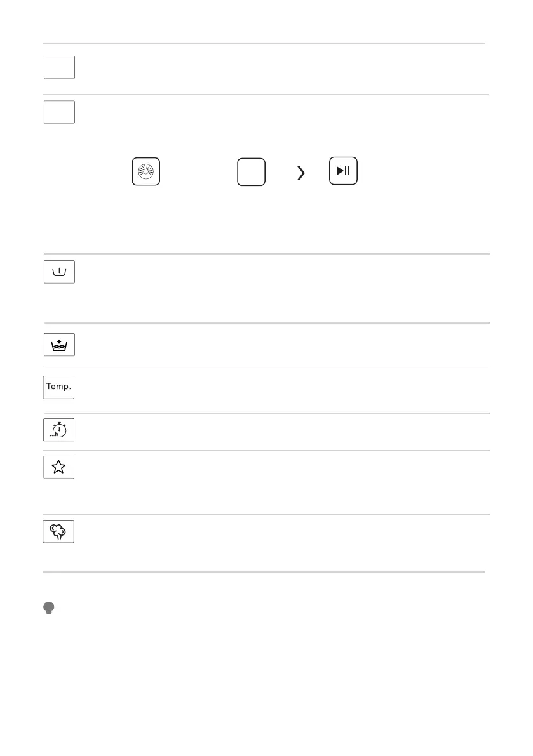Click the lightbulb tip icon
This screenshot has width=533, height=756.
[48, 609]
